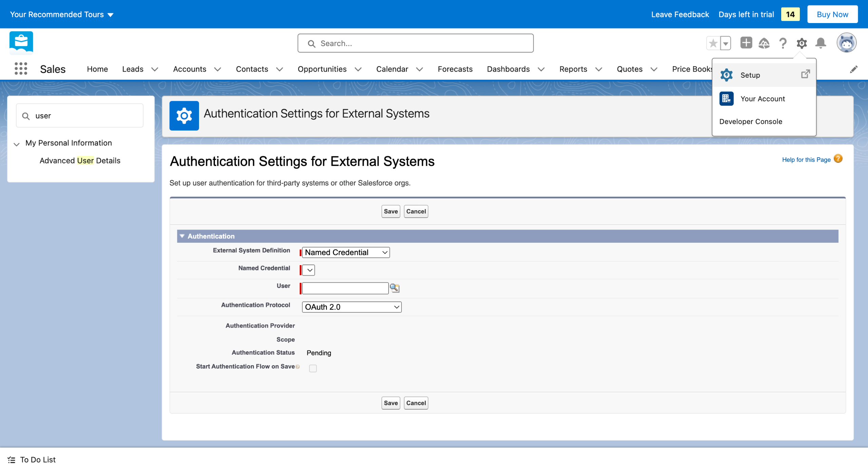
Task: Click the Help for this Page link
Action: coord(806,159)
